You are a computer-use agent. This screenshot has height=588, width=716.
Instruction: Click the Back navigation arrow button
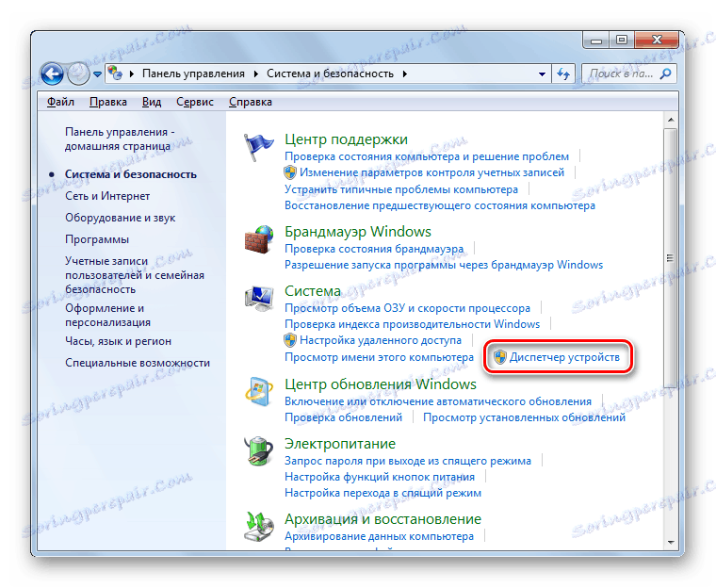(52, 73)
